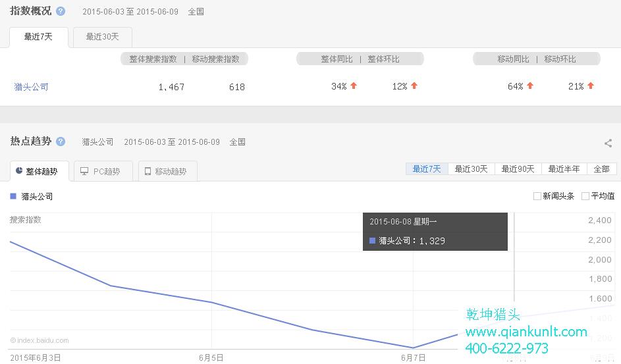The height and width of the screenshot is (364, 621).
Task: Enable the 平均值 checkbox
Action: 585,196
